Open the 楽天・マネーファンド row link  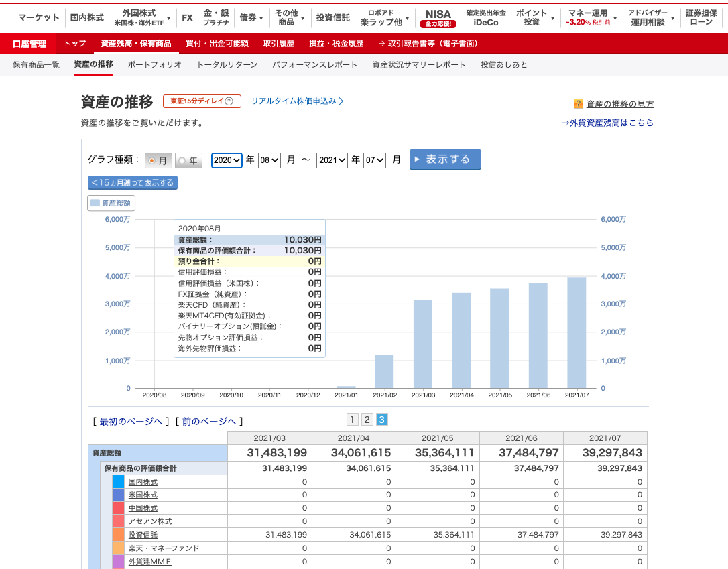pyautogui.click(x=164, y=548)
